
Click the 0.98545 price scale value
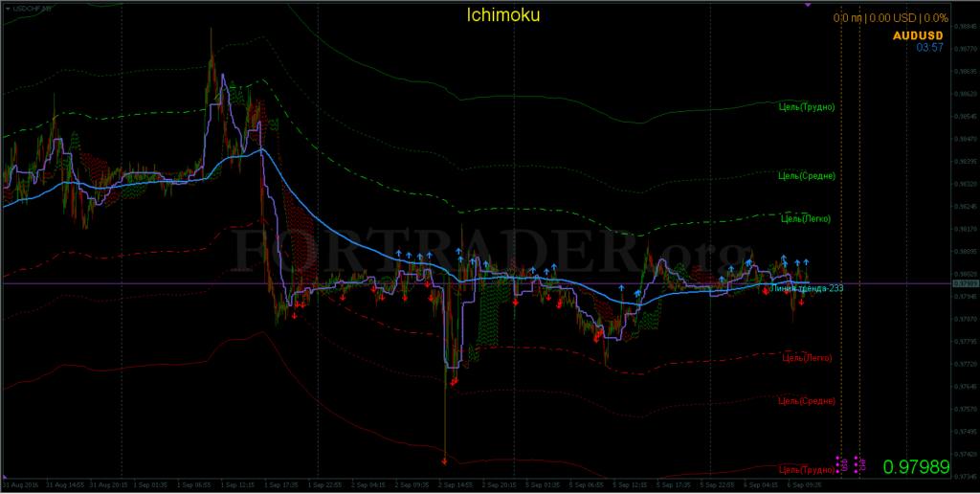(x=966, y=116)
